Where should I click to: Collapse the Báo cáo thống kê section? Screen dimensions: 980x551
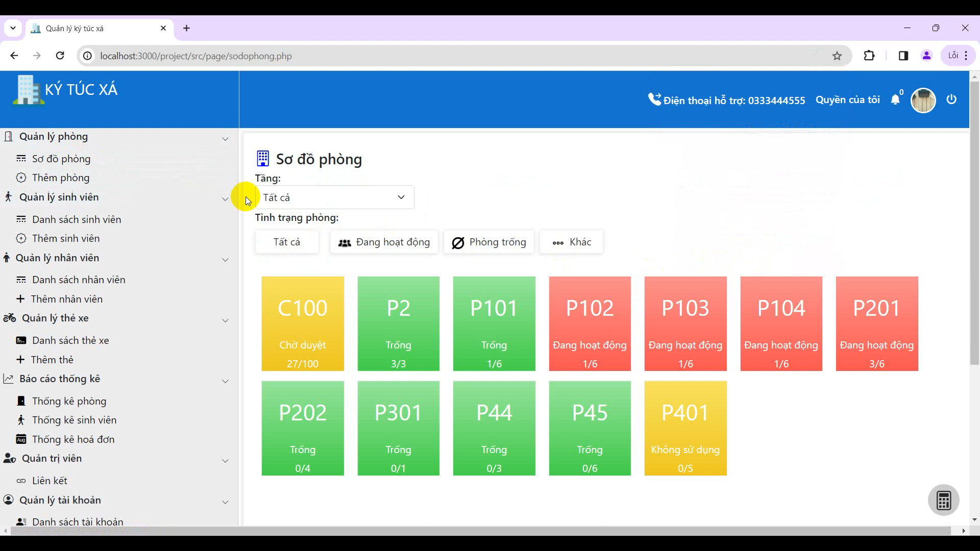coord(225,381)
